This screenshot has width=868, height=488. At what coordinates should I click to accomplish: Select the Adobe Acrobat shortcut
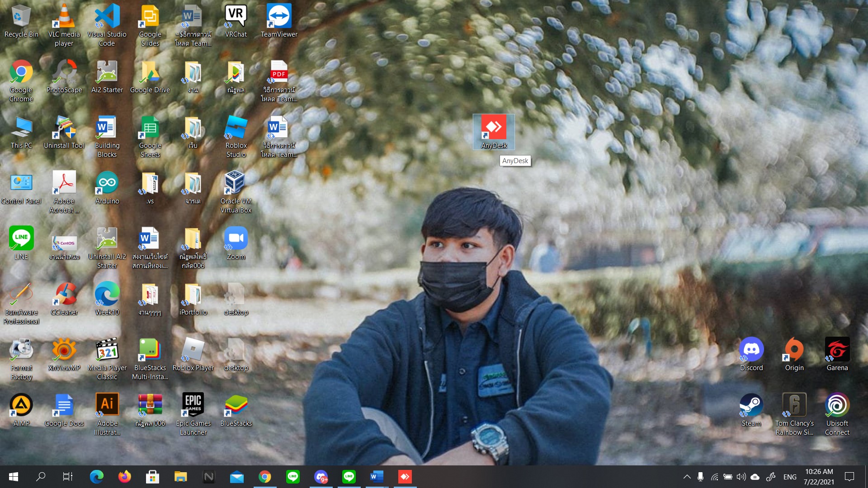click(x=64, y=192)
